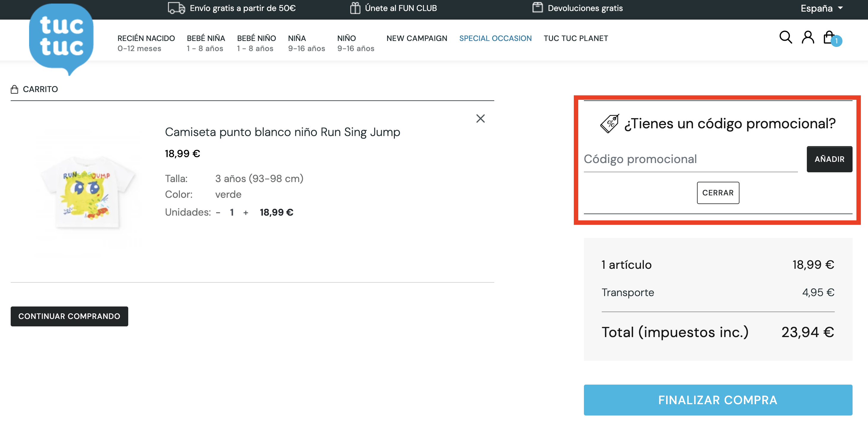This screenshot has height=433, width=868.
Task: Click the AÑADIR promo code button
Action: pyautogui.click(x=829, y=159)
